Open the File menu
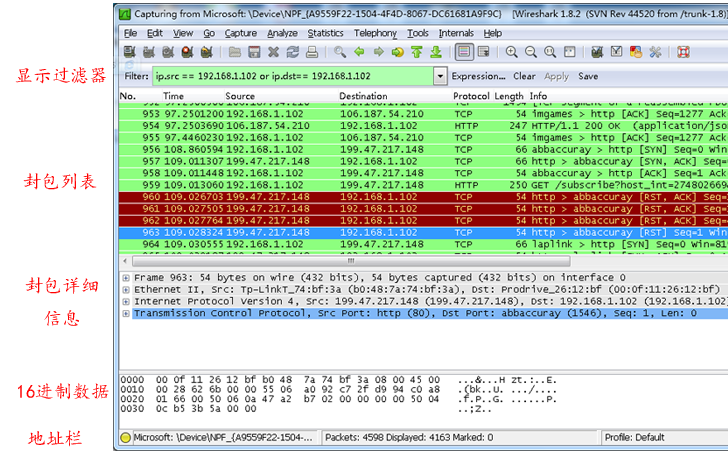Viewport: 728px width, 451px height. coord(130,33)
